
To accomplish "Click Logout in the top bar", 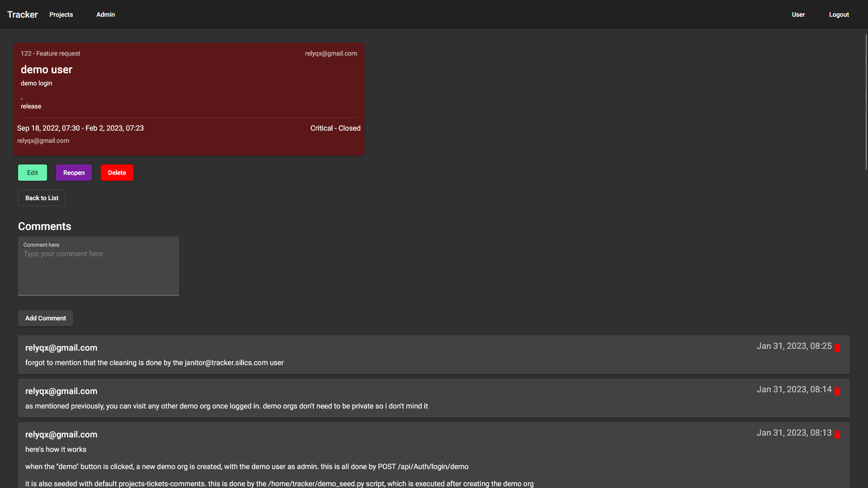I will (839, 14).
